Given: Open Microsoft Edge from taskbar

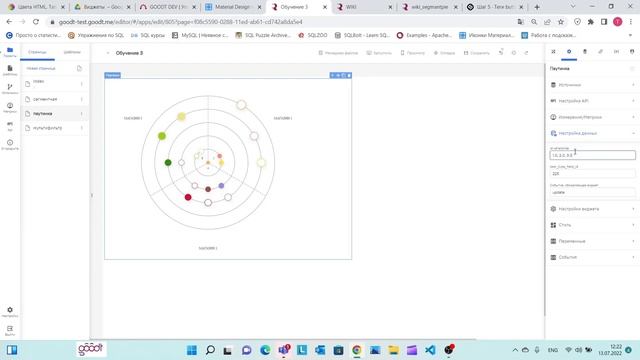Looking at the screenshot, I should click(x=265, y=350).
